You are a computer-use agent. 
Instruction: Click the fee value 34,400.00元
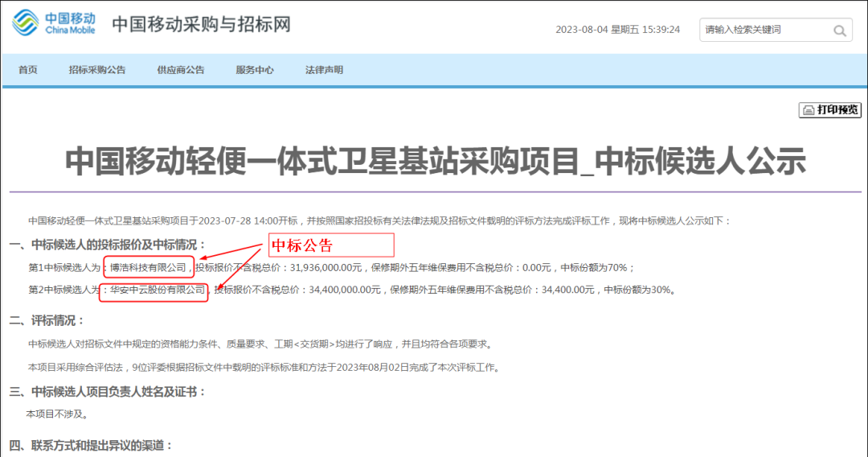point(568,290)
